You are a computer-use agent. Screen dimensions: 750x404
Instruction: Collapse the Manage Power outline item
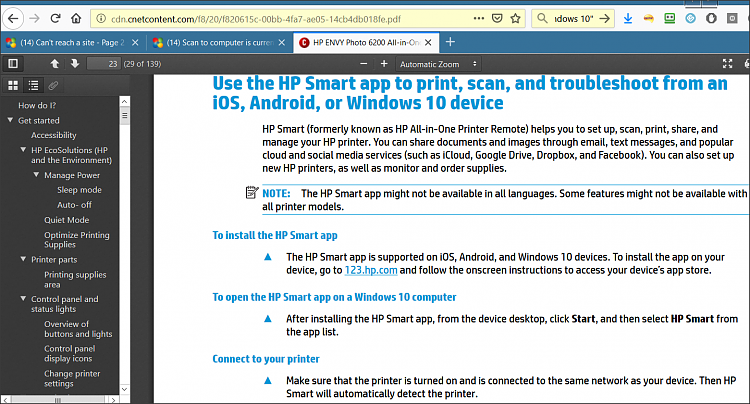coord(36,175)
